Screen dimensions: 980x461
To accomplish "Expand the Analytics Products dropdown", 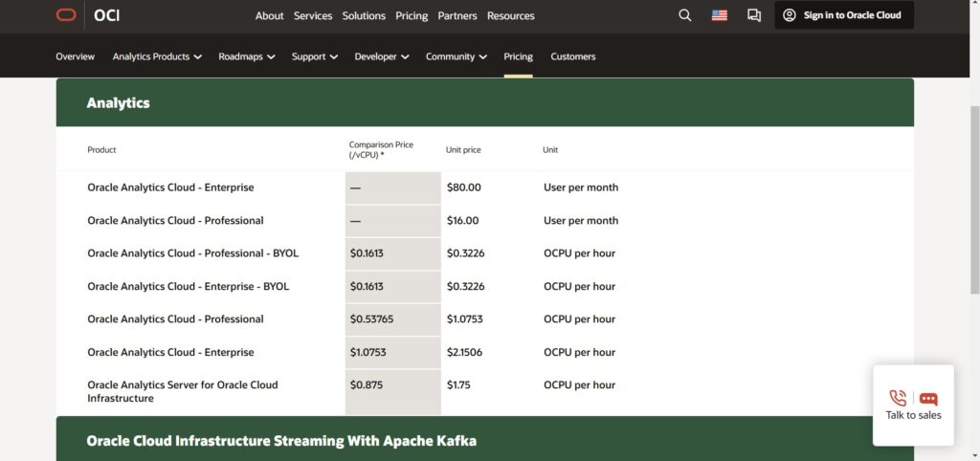I will tap(157, 56).
